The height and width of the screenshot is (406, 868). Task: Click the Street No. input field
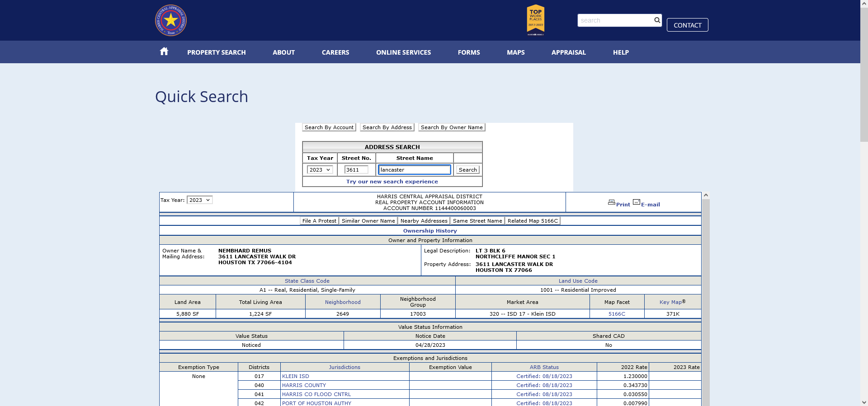click(x=356, y=170)
